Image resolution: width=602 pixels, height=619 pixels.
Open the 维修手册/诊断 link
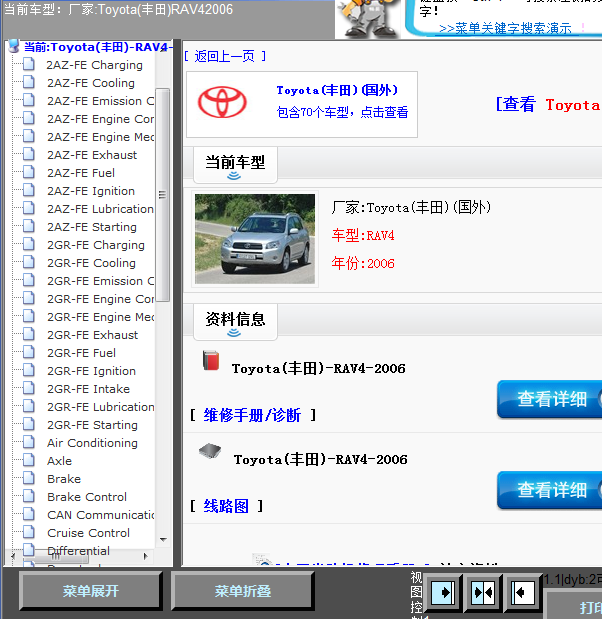(x=252, y=415)
